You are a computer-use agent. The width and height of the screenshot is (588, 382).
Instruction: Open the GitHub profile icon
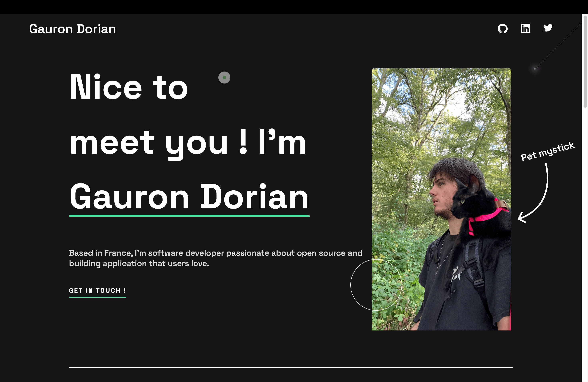click(503, 29)
